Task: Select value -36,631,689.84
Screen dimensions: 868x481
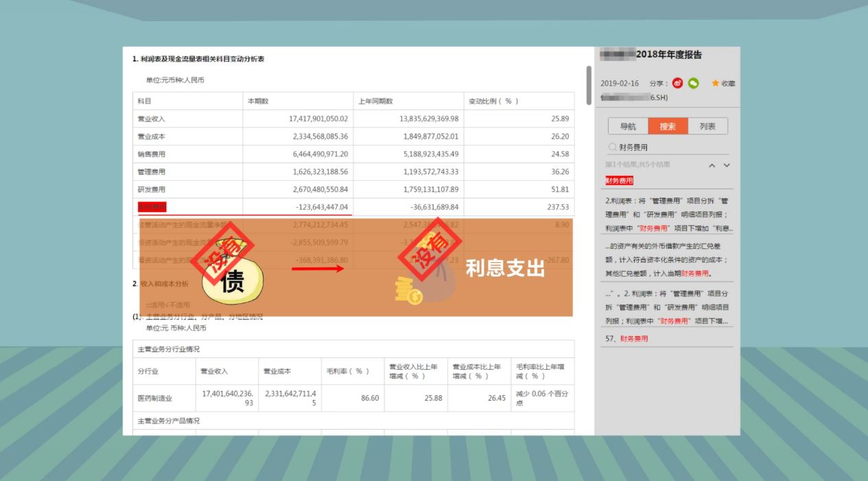Action: [434, 207]
